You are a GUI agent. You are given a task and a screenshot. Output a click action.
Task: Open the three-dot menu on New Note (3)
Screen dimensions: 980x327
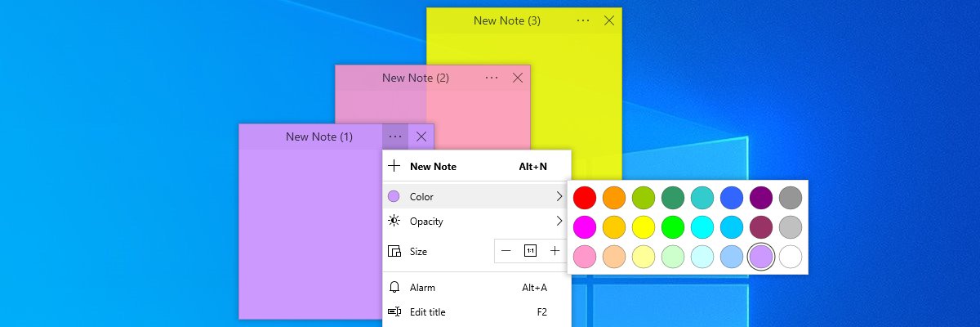[x=583, y=20]
